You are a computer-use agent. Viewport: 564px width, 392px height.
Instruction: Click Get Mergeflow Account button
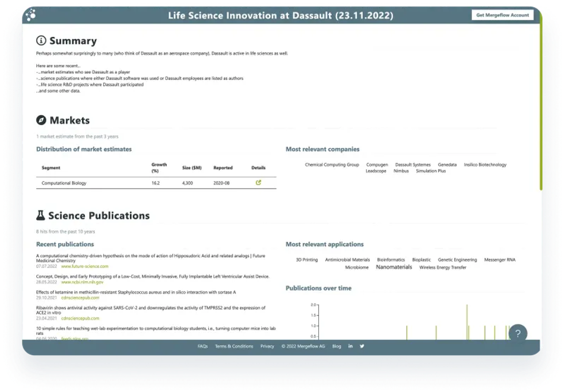502,15
